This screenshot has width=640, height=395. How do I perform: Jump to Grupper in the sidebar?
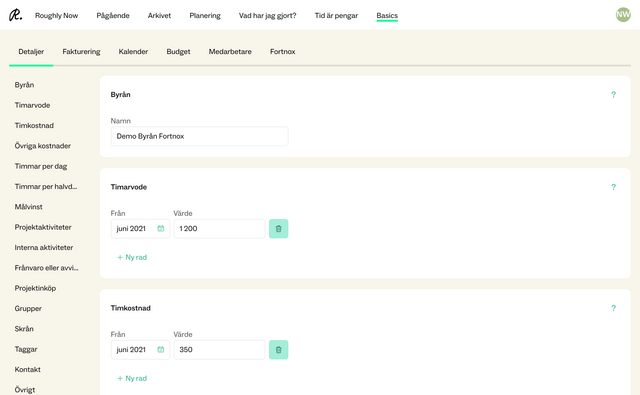tap(28, 308)
